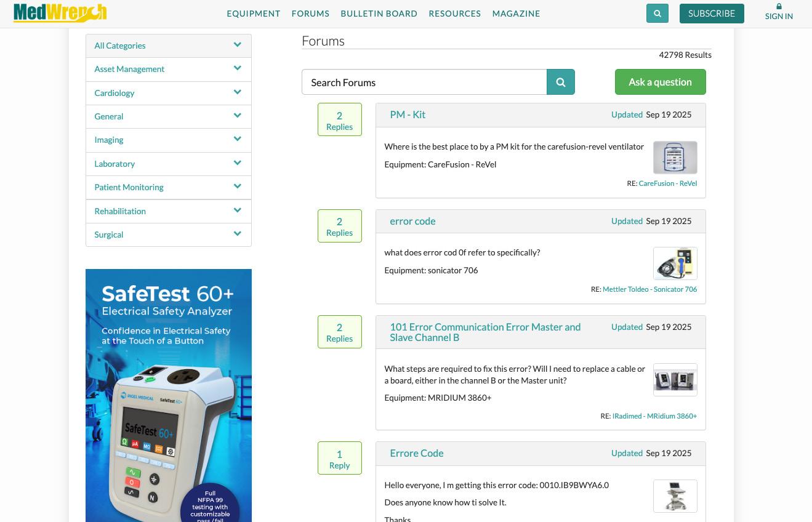Follow the IRadimed - MRidium 3860+ link
Image resolution: width=812 pixels, height=522 pixels.
coord(654,416)
